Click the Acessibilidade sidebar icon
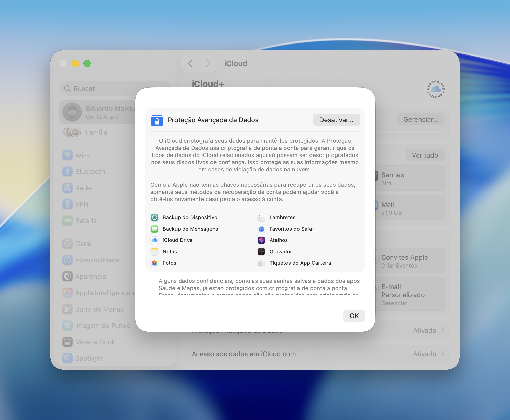510x420 pixels. click(68, 260)
